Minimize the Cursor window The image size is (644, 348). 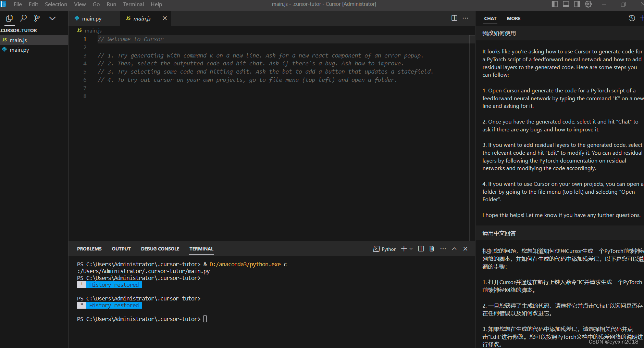pos(604,4)
